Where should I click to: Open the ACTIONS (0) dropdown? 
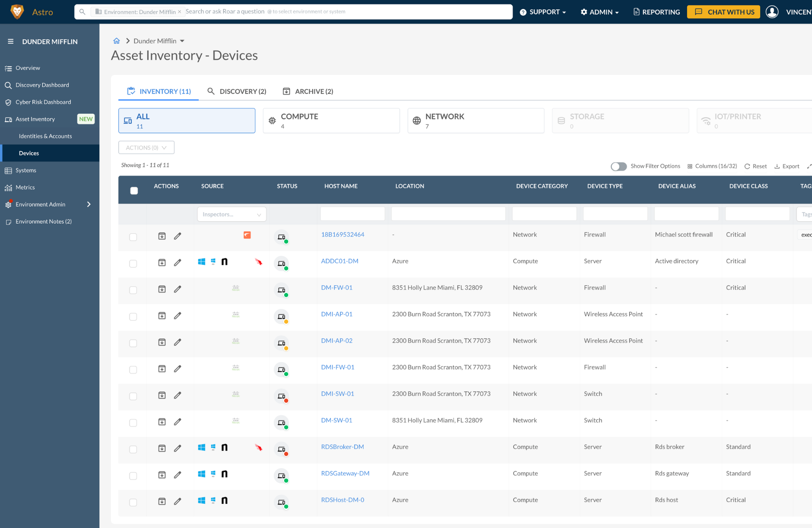(146, 147)
